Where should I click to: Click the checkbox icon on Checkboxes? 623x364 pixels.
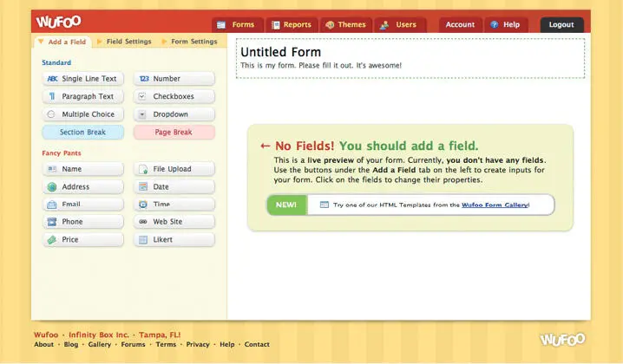[x=141, y=96]
